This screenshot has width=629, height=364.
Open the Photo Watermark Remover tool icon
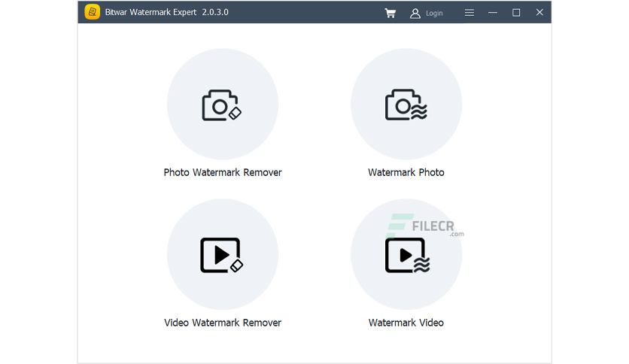pos(223,105)
